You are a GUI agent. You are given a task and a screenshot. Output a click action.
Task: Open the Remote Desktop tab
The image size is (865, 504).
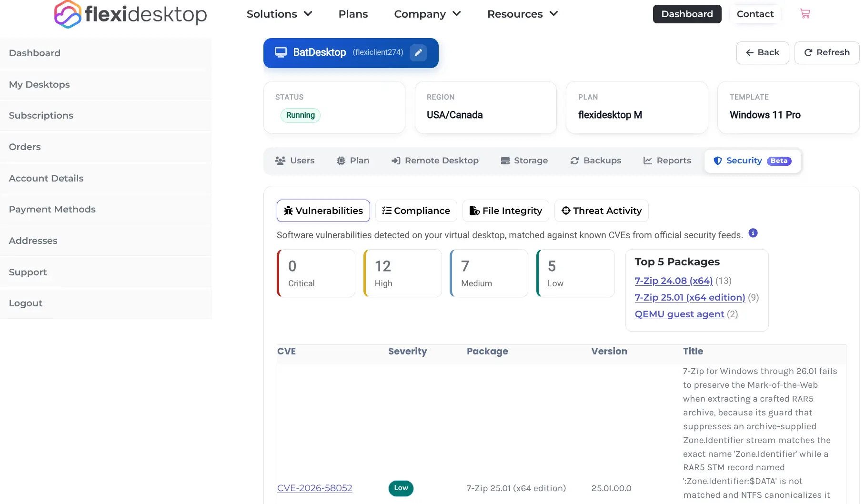click(x=435, y=161)
